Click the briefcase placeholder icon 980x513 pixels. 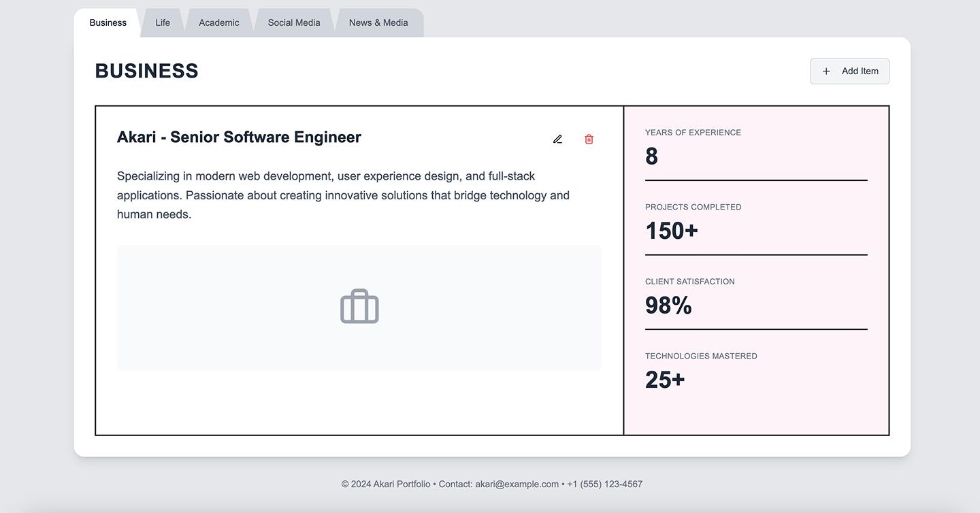click(x=359, y=307)
